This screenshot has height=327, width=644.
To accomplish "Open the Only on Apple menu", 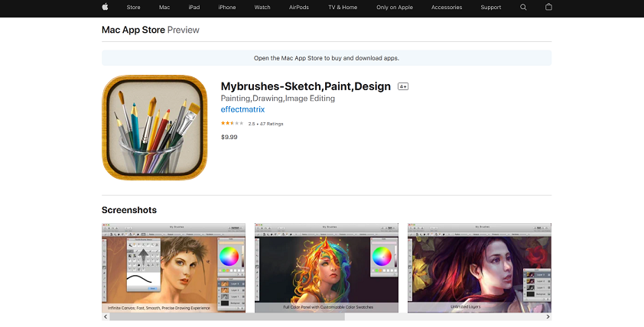I will tap(395, 8).
